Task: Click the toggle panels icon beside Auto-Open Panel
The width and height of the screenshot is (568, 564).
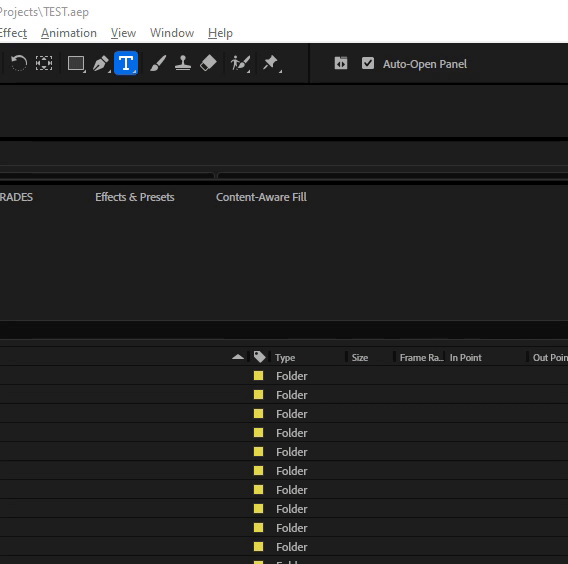Action: point(341,63)
